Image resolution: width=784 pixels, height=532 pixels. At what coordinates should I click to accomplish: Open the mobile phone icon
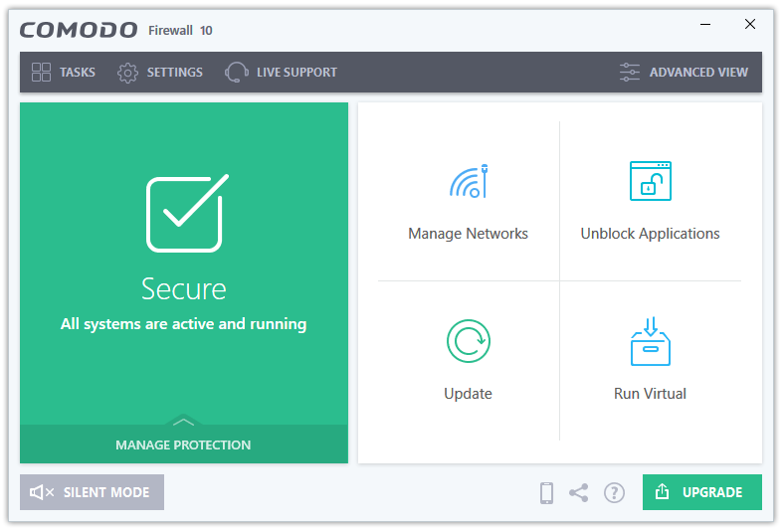[546, 492]
